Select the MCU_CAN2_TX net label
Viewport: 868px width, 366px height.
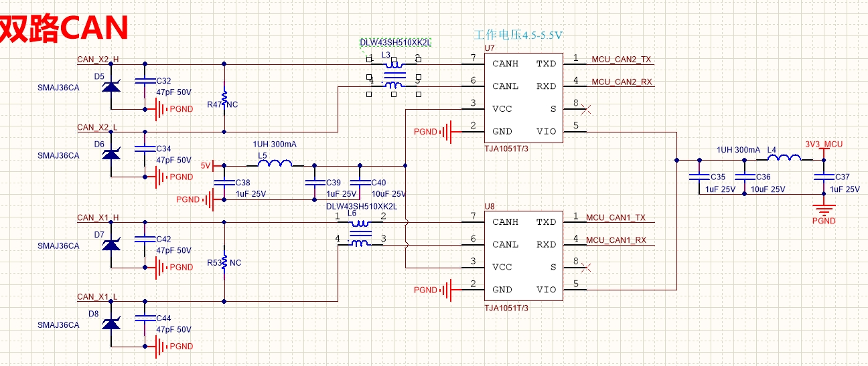(x=621, y=60)
